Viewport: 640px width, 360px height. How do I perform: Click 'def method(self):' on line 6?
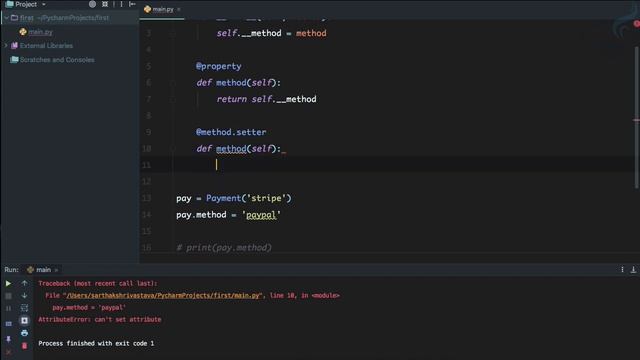pyautogui.click(x=238, y=82)
